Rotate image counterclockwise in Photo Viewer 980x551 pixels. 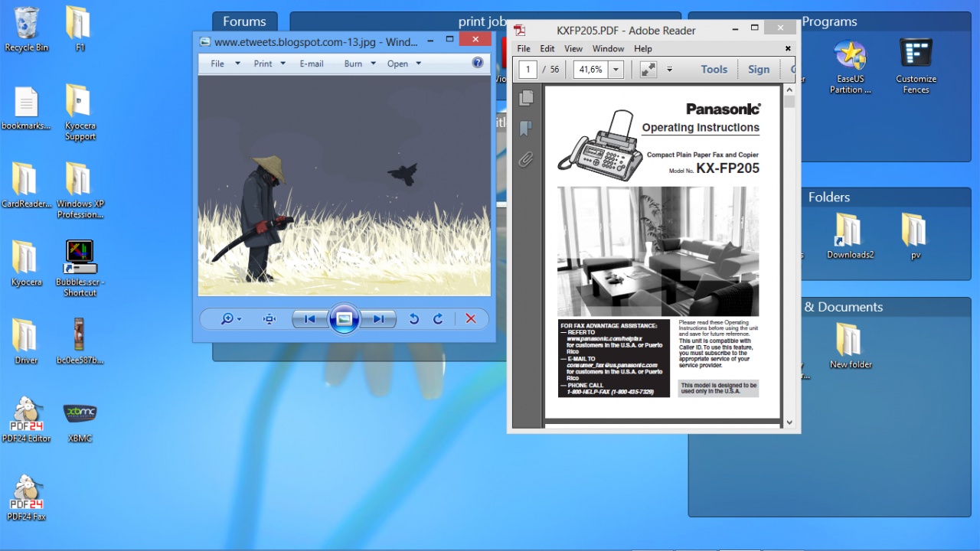pyautogui.click(x=413, y=319)
